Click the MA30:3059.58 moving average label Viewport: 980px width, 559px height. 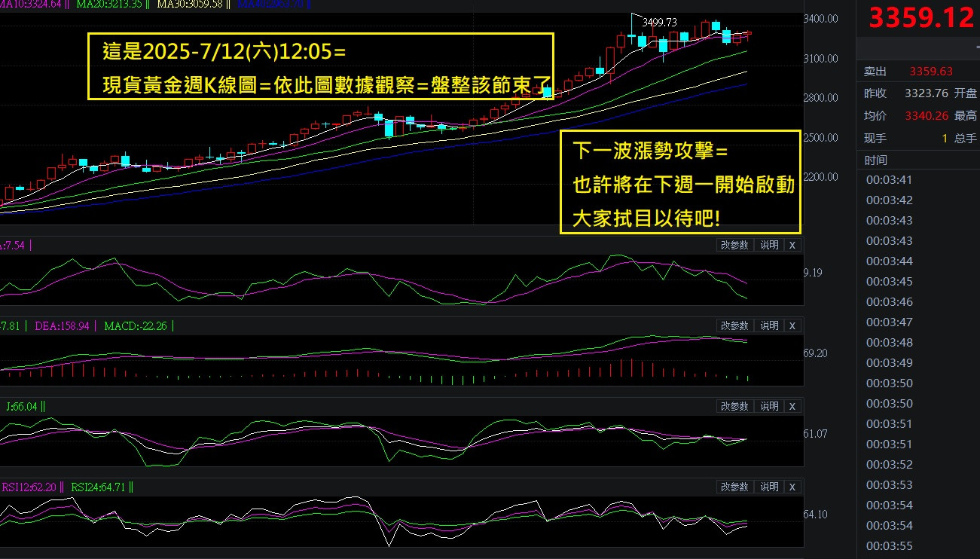click(x=188, y=4)
